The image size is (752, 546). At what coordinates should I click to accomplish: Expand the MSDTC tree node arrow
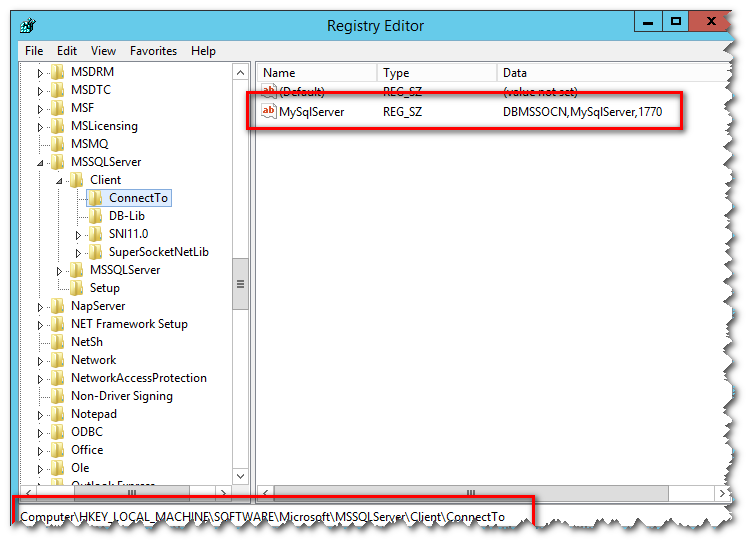click(x=40, y=91)
